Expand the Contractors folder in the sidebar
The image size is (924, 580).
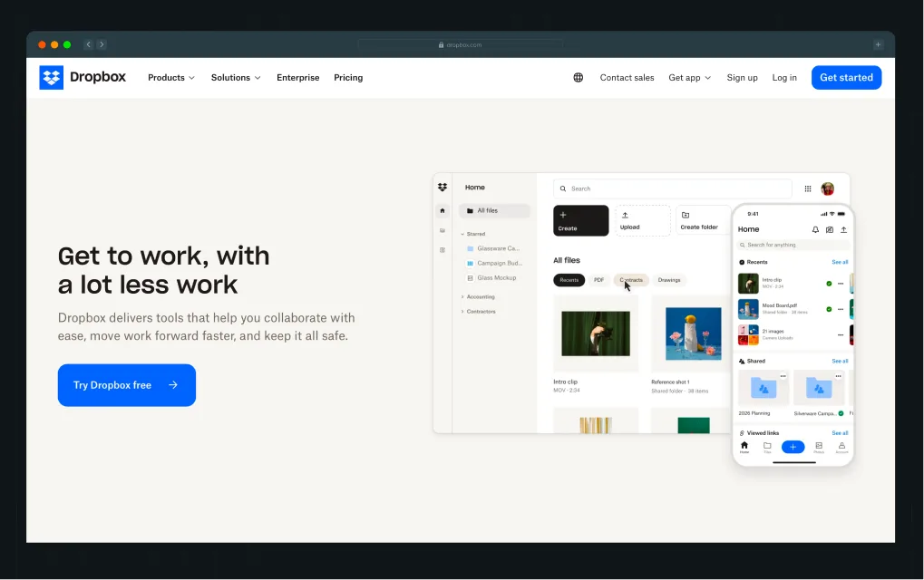click(x=462, y=312)
